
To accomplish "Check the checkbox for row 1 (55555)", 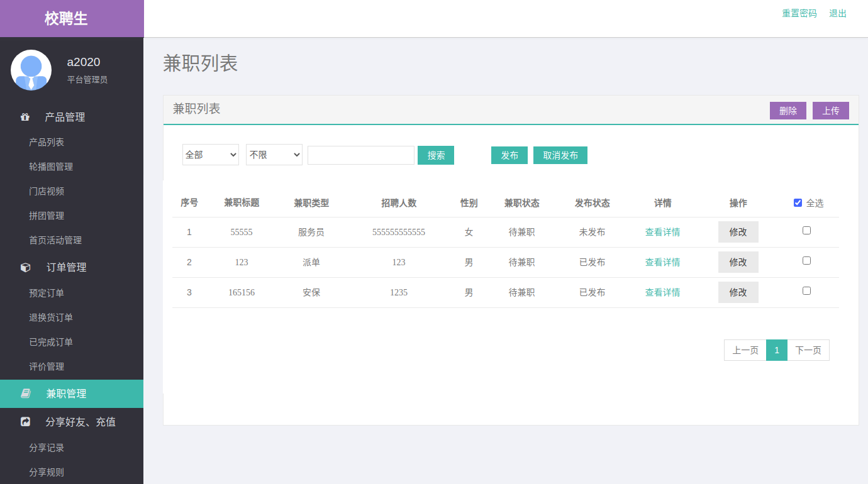I will pos(806,231).
